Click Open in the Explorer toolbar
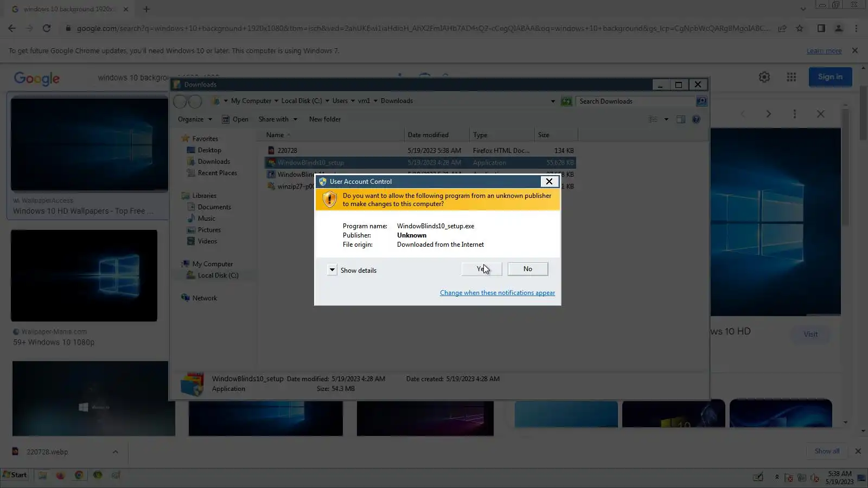 coord(235,119)
